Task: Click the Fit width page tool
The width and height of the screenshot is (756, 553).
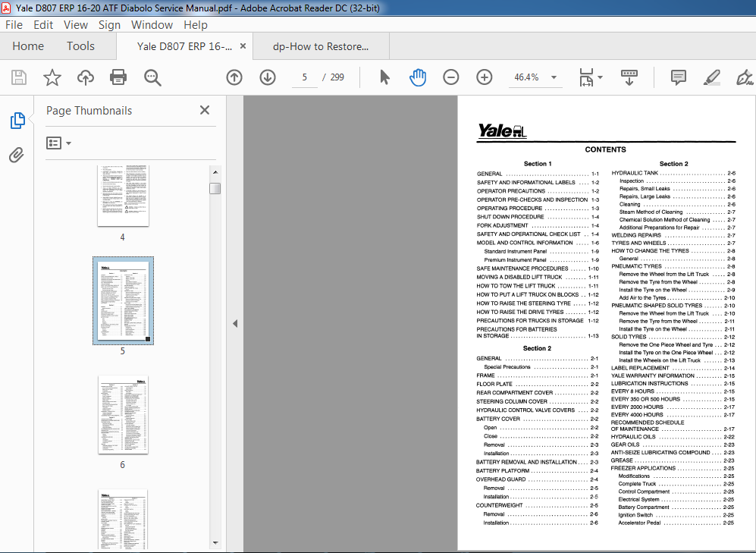Action: (586, 77)
